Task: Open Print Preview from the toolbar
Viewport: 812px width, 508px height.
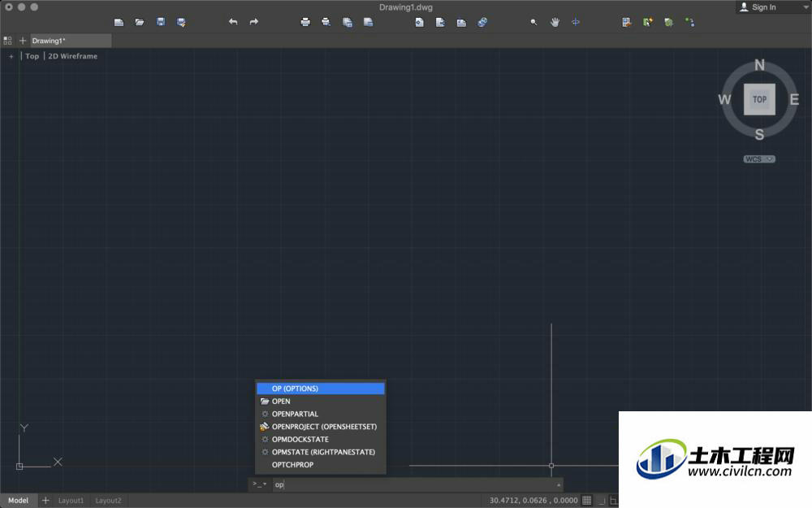Action: (x=326, y=22)
